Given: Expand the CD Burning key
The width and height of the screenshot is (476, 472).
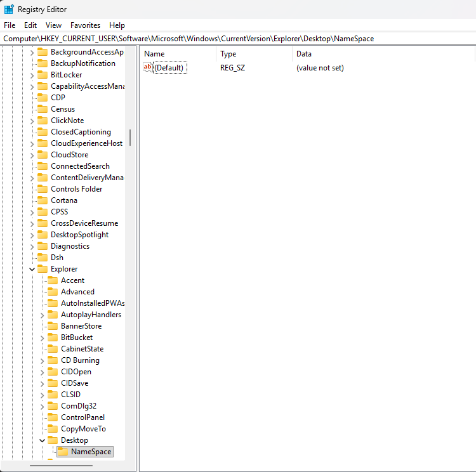Looking at the screenshot, I should click(42, 361).
